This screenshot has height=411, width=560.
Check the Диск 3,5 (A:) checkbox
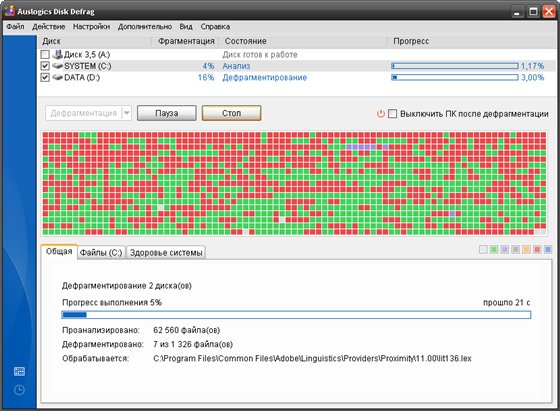[45, 55]
